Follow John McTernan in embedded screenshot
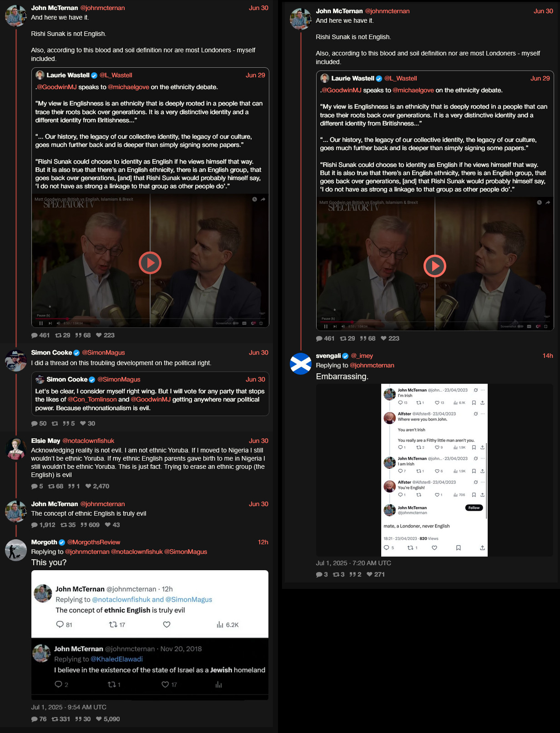 click(x=474, y=508)
